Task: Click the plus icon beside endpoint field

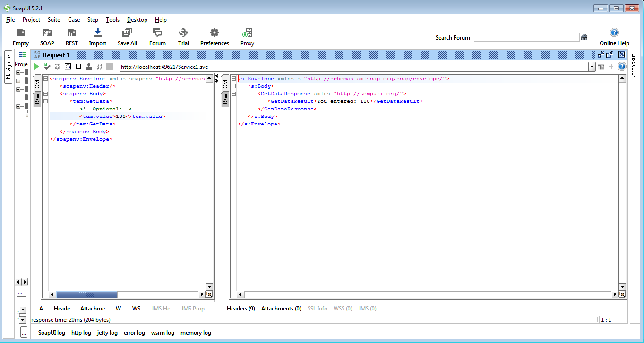Action: 611,67
